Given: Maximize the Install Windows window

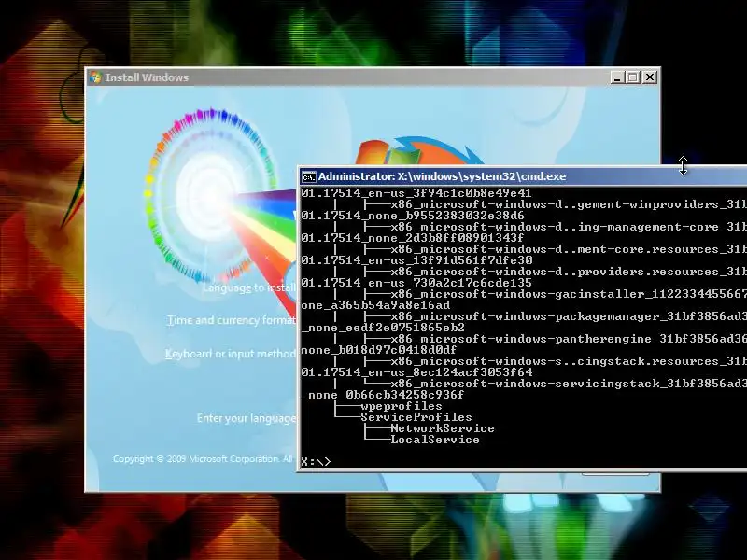Looking at the screenshot, I should click(x=633, y=77).
